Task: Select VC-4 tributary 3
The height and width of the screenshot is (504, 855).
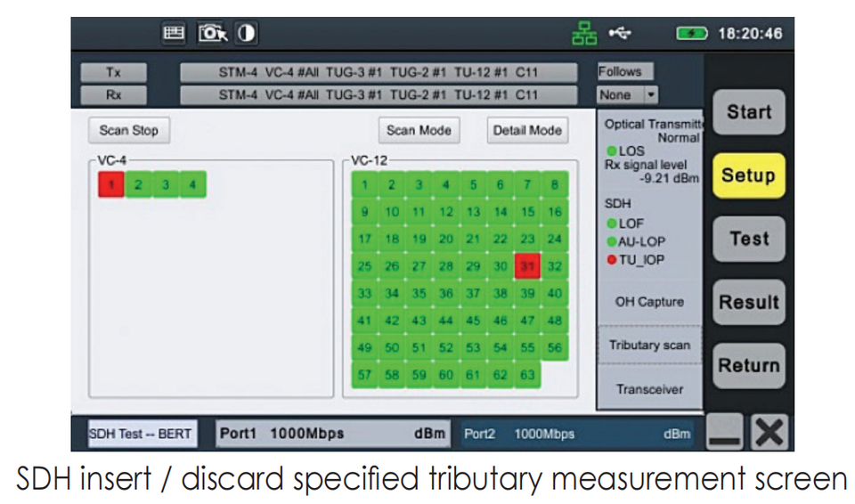Action: tap(166, 184)
